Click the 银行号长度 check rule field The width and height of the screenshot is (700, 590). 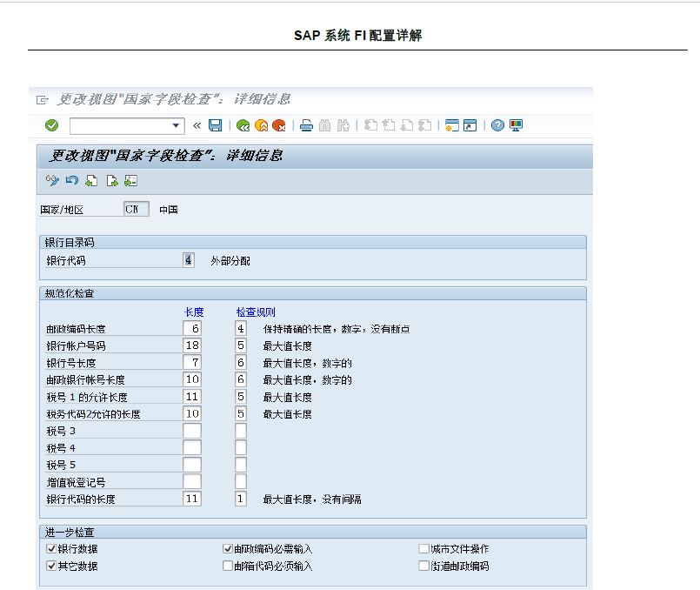tap(241, 362)
